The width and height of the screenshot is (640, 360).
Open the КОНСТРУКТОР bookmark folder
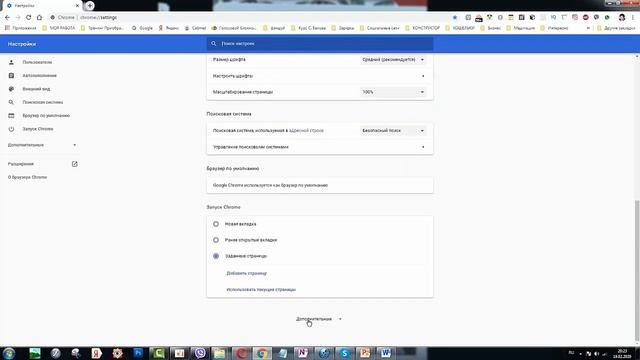pos(422,28)
